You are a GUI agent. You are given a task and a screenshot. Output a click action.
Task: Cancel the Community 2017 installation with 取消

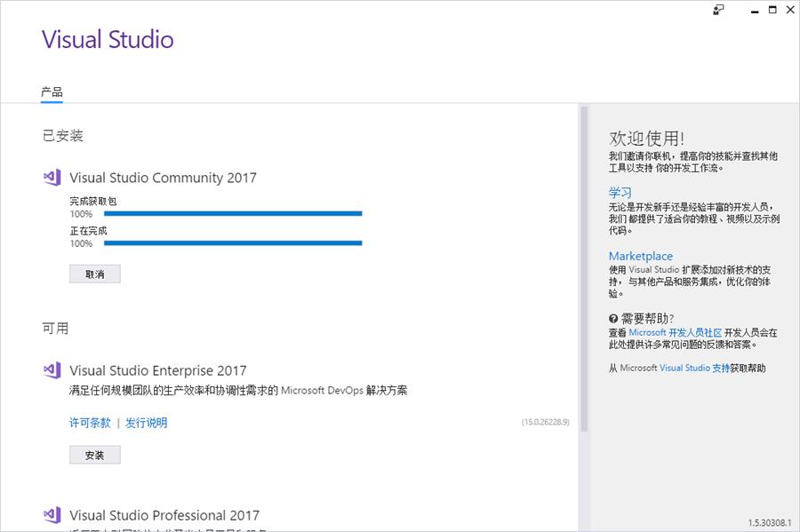pos(95,274)
